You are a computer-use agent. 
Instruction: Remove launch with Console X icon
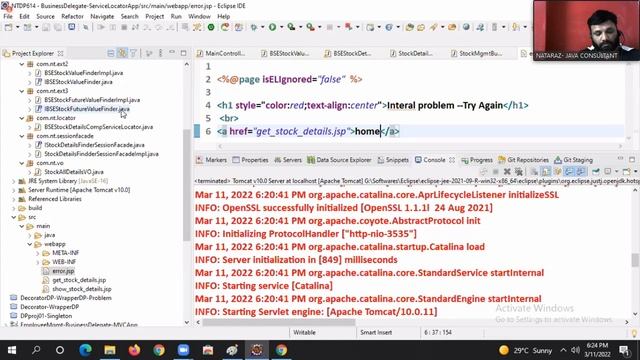point(507,171)
